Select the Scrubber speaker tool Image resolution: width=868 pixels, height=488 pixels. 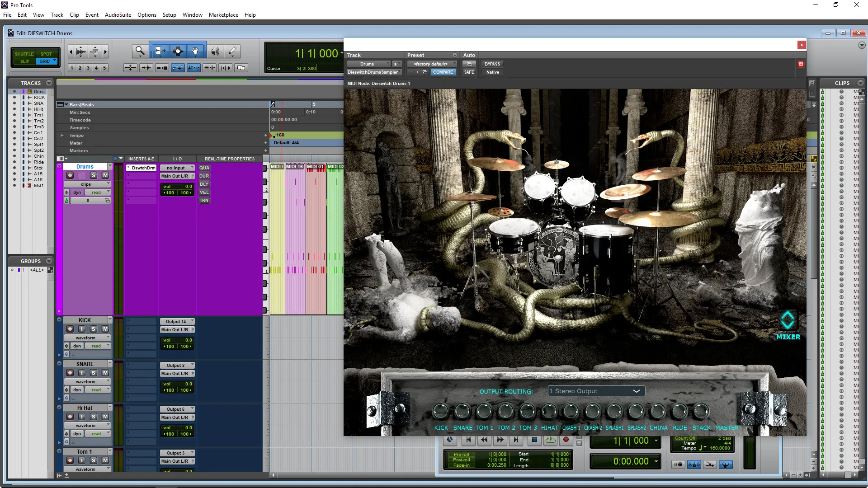pos(216,51)
